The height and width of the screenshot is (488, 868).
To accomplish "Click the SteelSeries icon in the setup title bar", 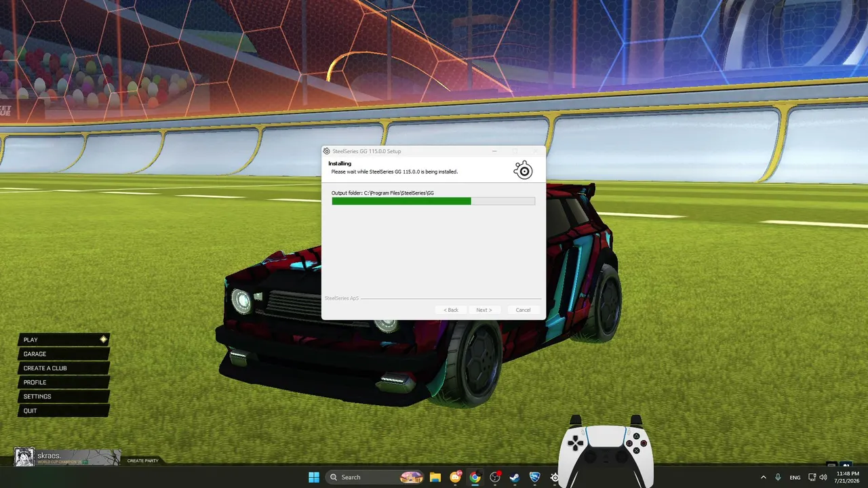I will 327,151.
